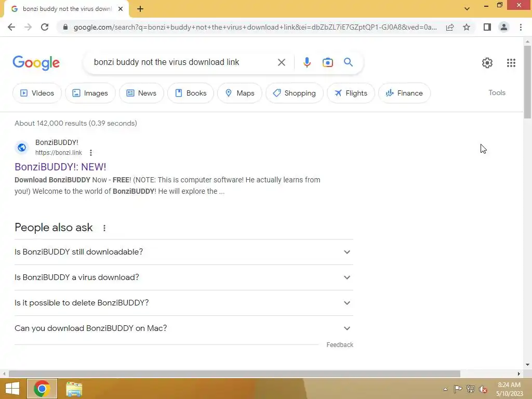Share this page using the share icon
Image resolution: width=532 pixels, height=399 pixels.
tap(450, 27)
